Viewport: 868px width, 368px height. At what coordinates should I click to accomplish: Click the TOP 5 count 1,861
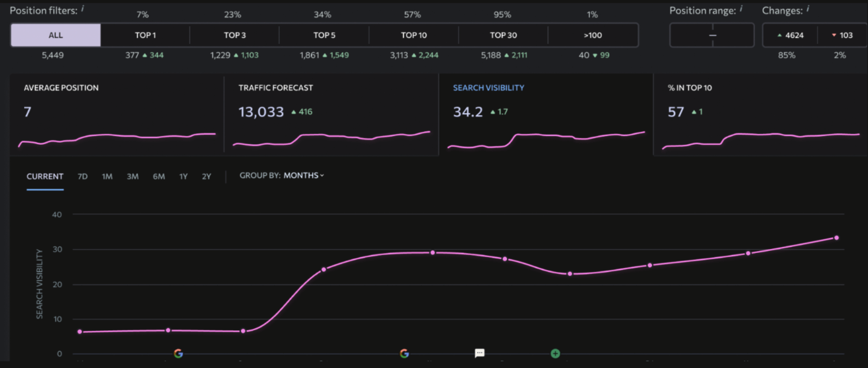pos(310,55)
